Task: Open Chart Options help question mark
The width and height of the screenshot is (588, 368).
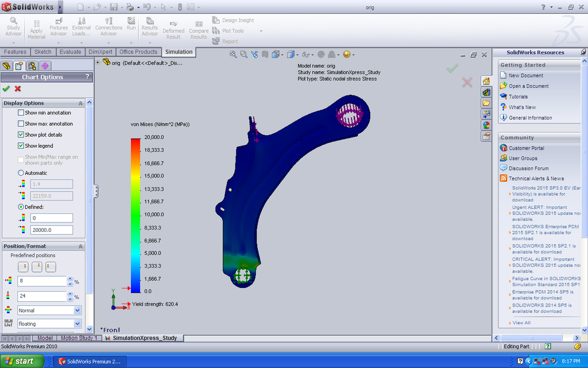Action: coord(87,76)
